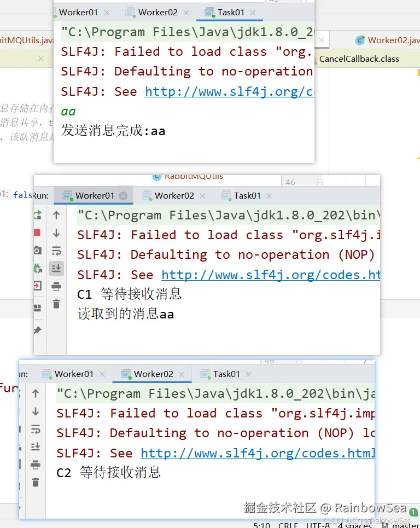The image size is (420, 528).
Task: Stop the running Worker01 process
Action: pos(37,233)
